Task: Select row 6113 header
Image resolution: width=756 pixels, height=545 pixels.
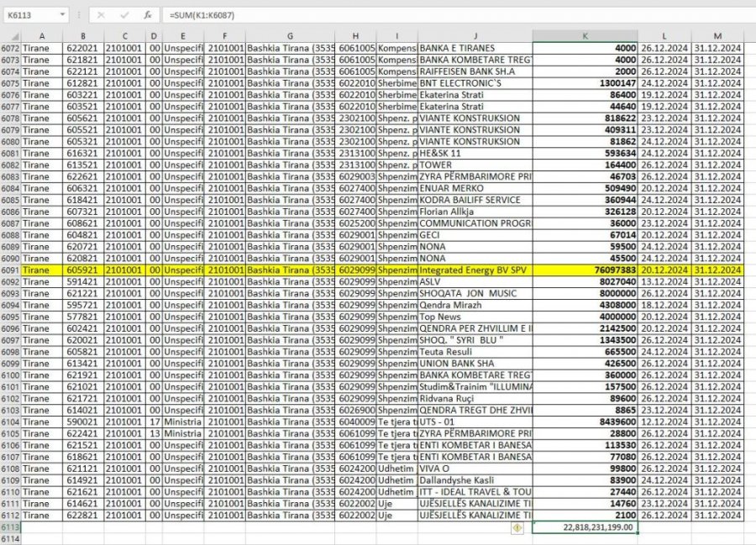Action: click(x=9, y=527)
